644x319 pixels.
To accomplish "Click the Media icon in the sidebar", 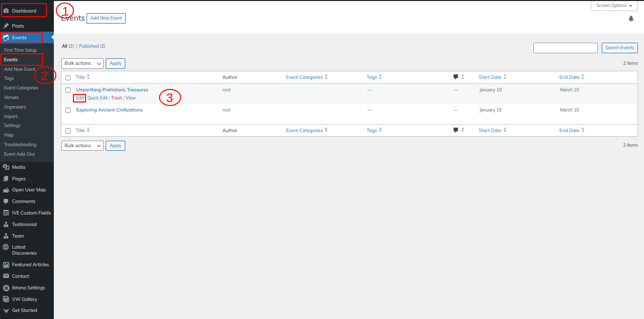I will click(6, 167).
